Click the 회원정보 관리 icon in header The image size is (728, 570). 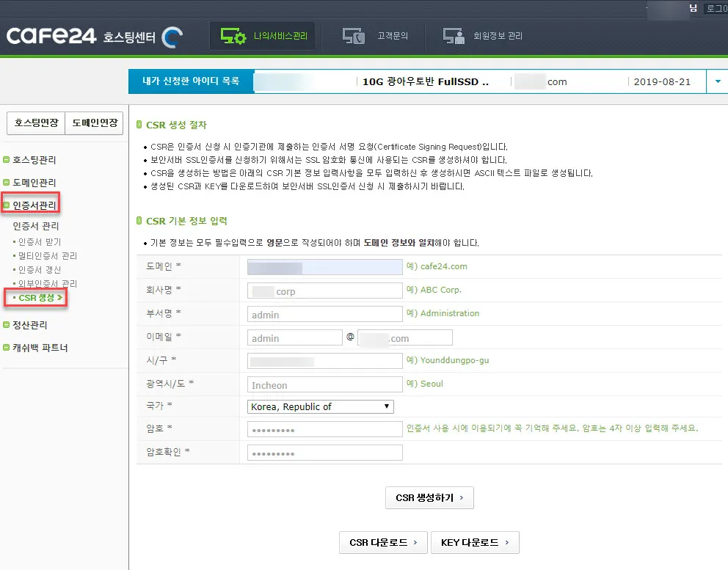point(454,36)
